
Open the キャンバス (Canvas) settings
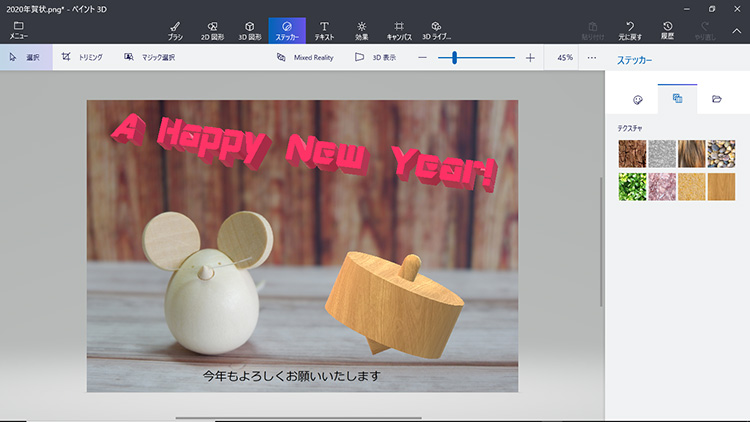coord(399,29)
